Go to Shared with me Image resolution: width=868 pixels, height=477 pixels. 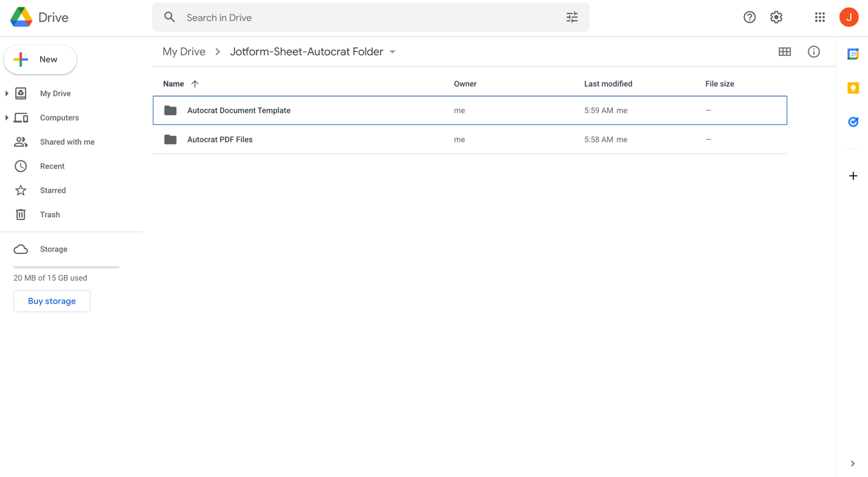(67, 142)
